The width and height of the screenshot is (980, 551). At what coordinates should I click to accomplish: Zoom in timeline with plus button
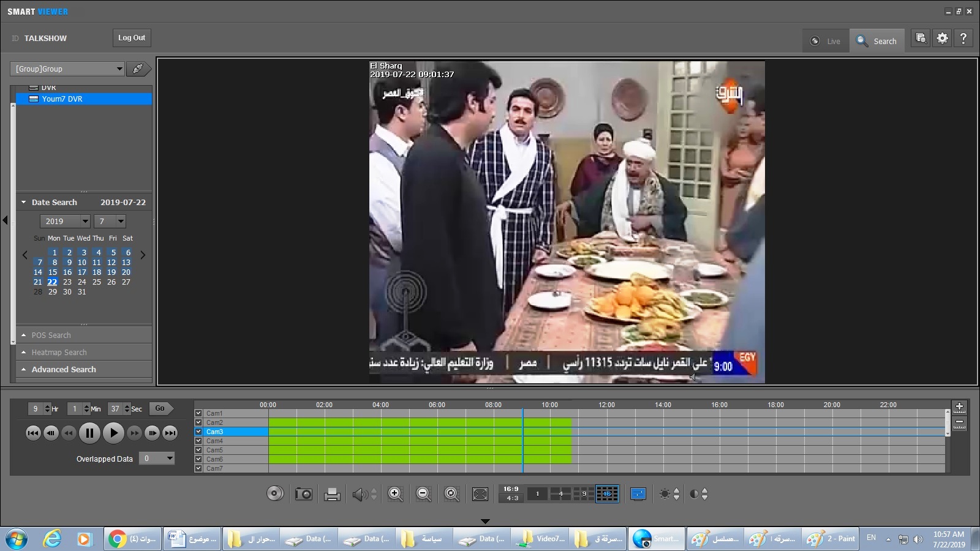(x=959, y=407)
